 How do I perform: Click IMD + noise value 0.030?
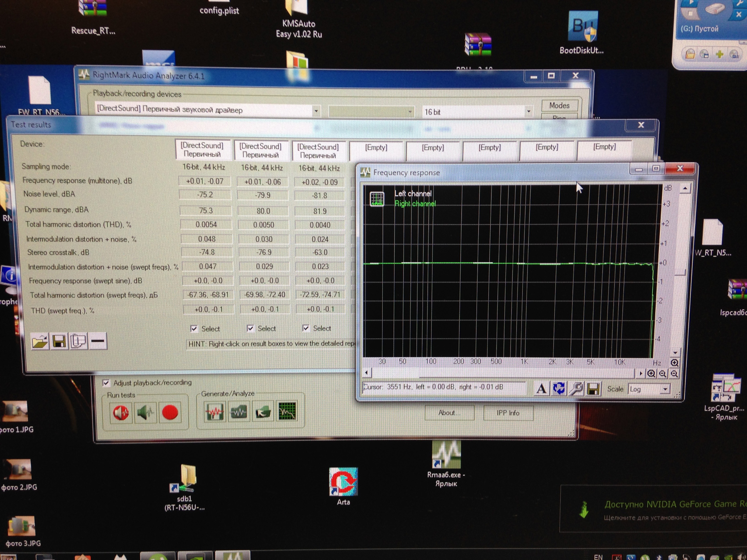point(264,239)
